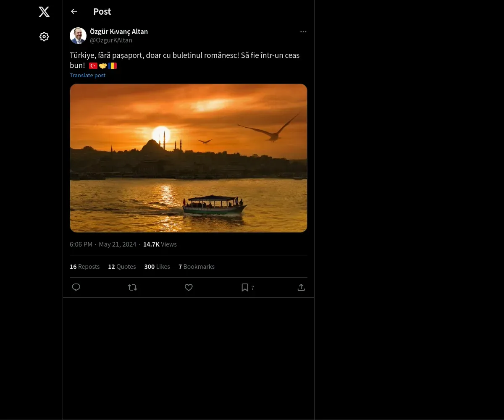Click the 7 Bookmarks count
504x420 pixels.
click(x=197, y=267)
